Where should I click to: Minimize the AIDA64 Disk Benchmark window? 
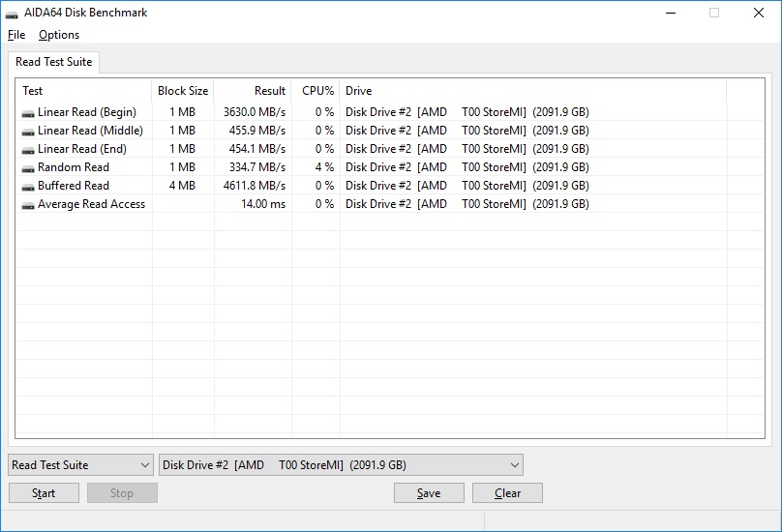click(671, 13)
